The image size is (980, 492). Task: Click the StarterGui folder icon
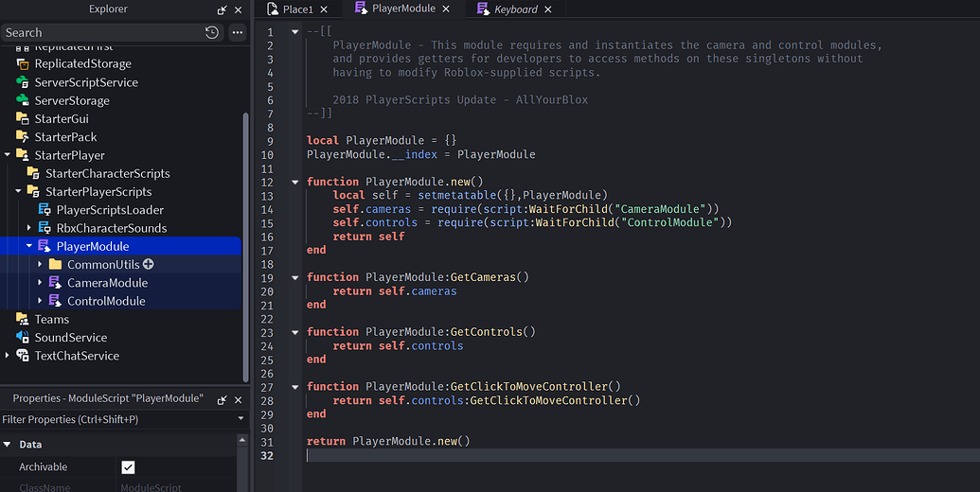point(23,118)
